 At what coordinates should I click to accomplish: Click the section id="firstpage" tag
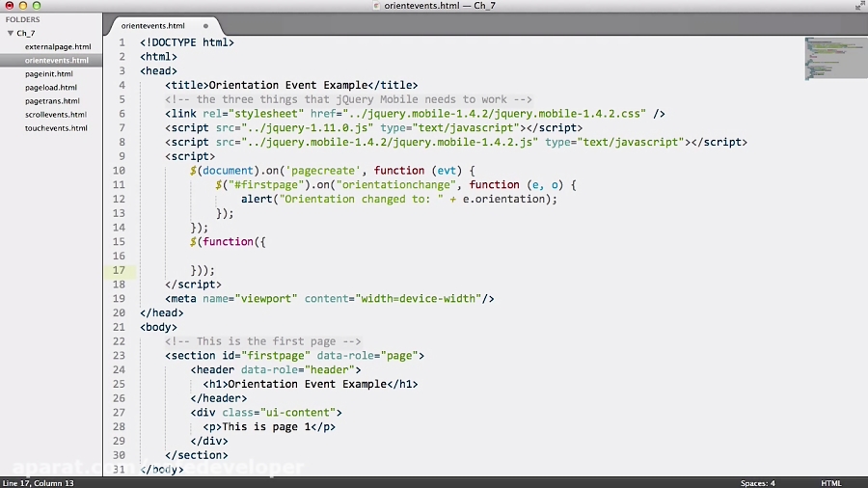[x=294, y=356]
